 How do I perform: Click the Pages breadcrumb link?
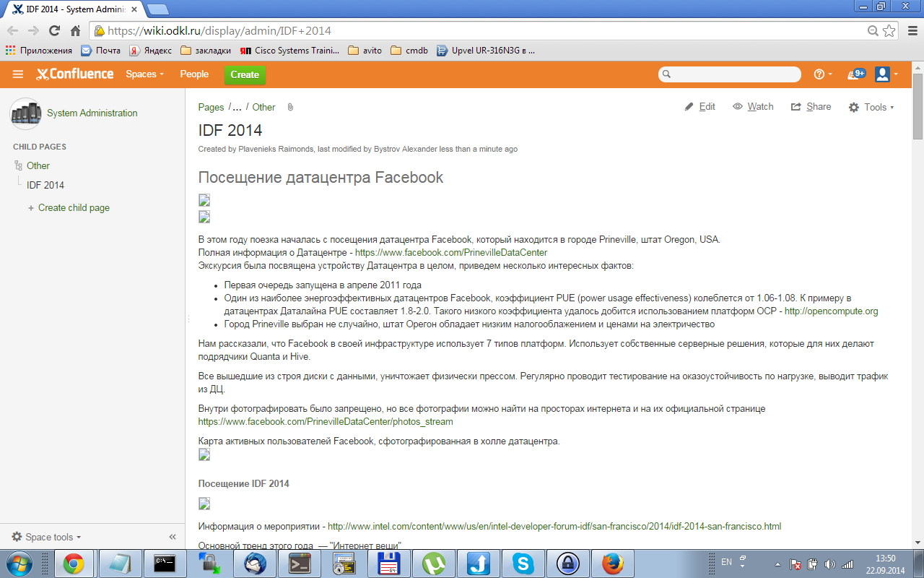[211, 108]
